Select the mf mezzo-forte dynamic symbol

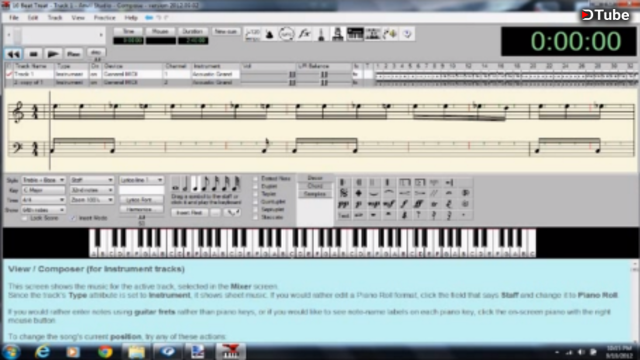[x=389, y=204]
